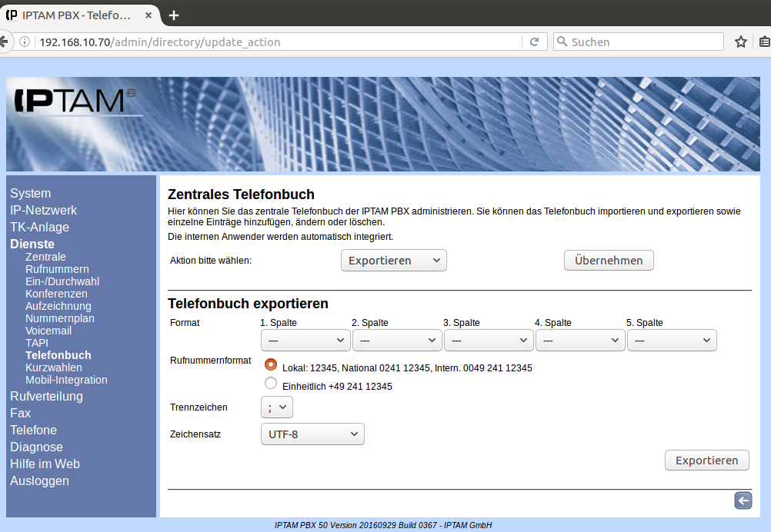Open a new browser tab
This screenshot has height=532, width=771.
tap(174, 15)
